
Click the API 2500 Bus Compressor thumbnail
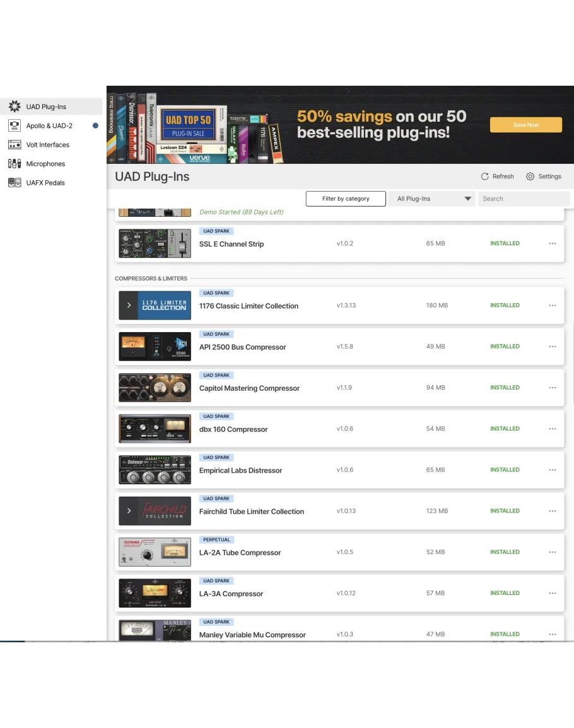pos(155,347)
